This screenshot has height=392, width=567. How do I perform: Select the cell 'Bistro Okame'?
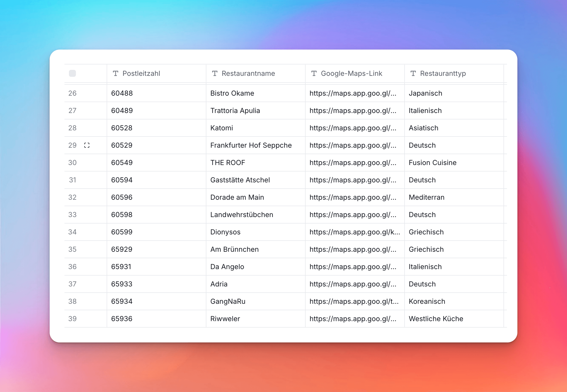(256, 93)
